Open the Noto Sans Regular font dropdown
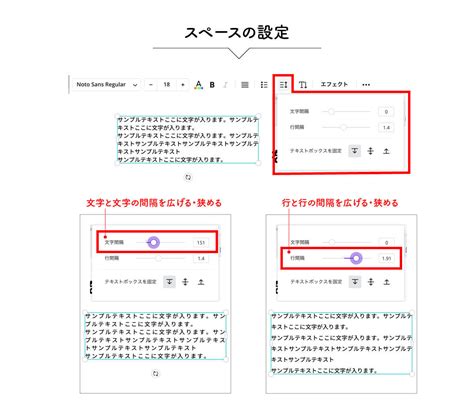 tap(107, 85)
